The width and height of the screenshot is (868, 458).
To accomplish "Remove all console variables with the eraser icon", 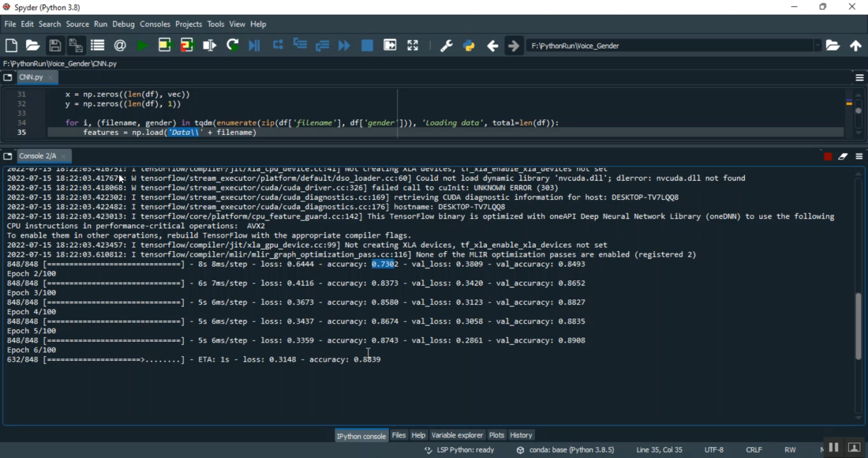I will (x=843, y=156).
